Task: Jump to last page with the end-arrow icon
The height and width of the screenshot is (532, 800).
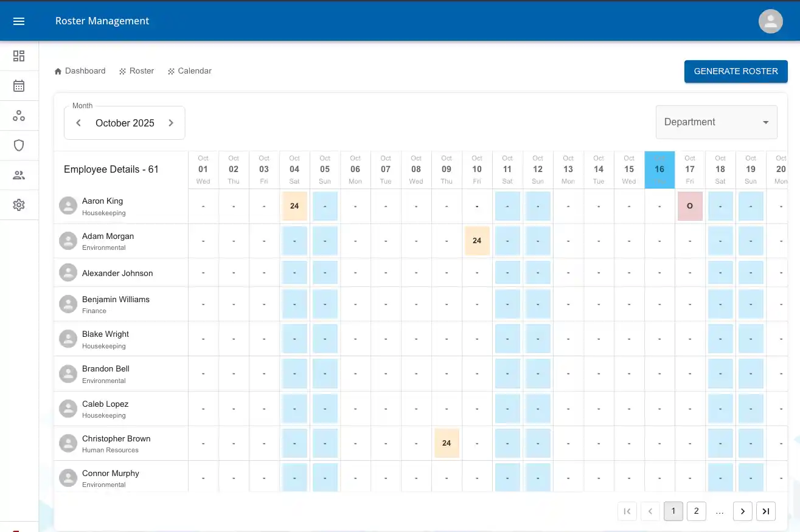Action: [x=765, y=511]
